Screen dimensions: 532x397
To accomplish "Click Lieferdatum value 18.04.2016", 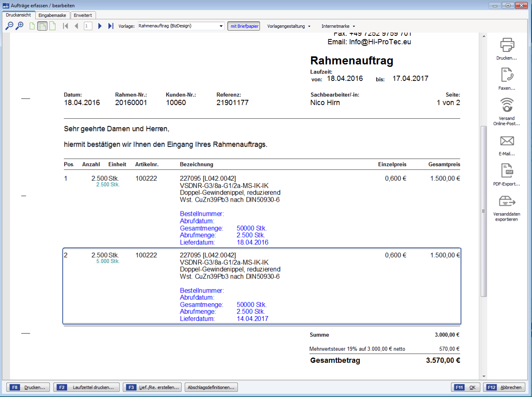I will click(x=252, y=242).
